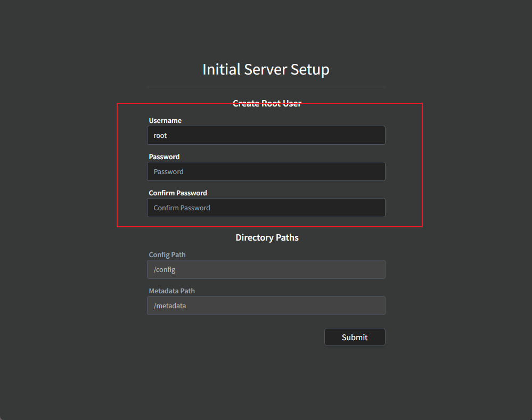Screen dimensions: 532x420
Task: Click the Confirm Password label text
Action: click(178, 193)
